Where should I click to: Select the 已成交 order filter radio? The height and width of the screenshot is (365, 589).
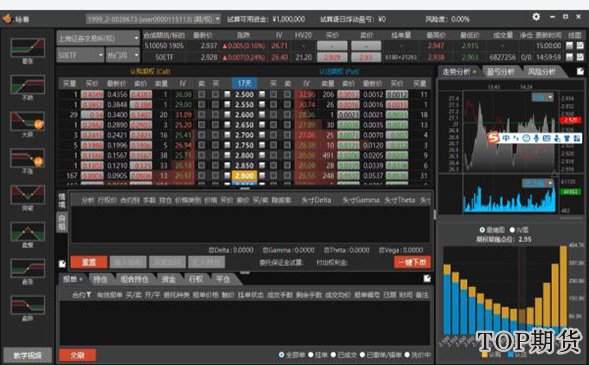(333, 354)
